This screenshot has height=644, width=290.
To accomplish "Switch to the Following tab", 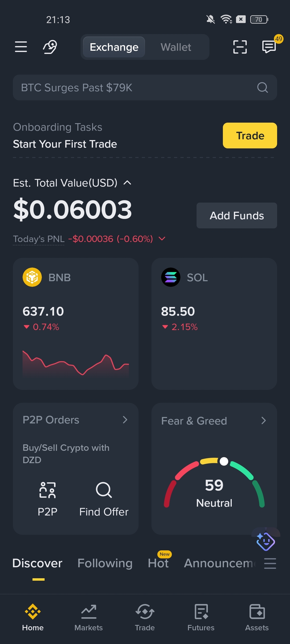I will 105,563.
